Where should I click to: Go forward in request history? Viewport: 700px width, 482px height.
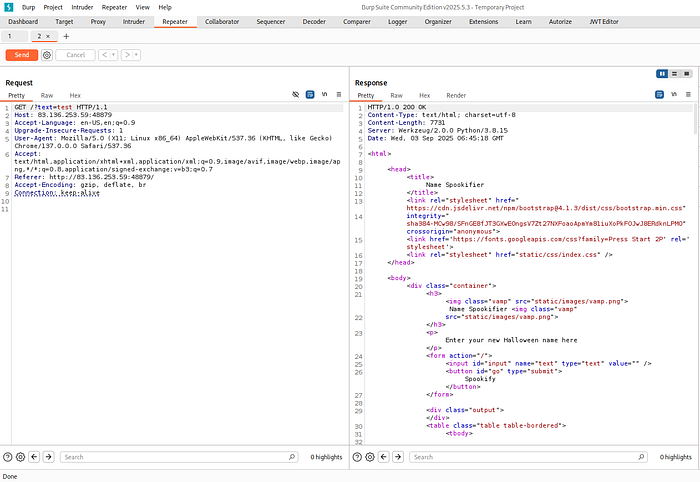pos(127,55)
